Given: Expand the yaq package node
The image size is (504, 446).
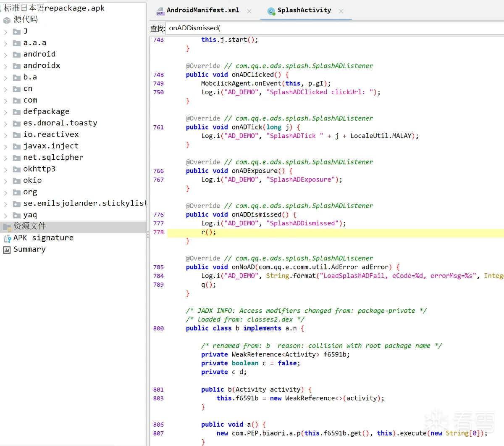Looking at the screenshot, I should [x=5, y=216].
